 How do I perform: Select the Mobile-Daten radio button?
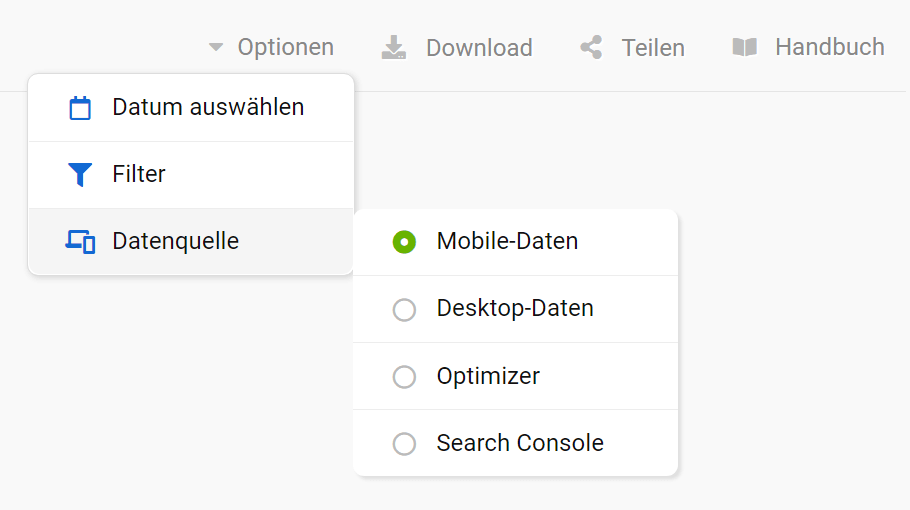[404, 242]
